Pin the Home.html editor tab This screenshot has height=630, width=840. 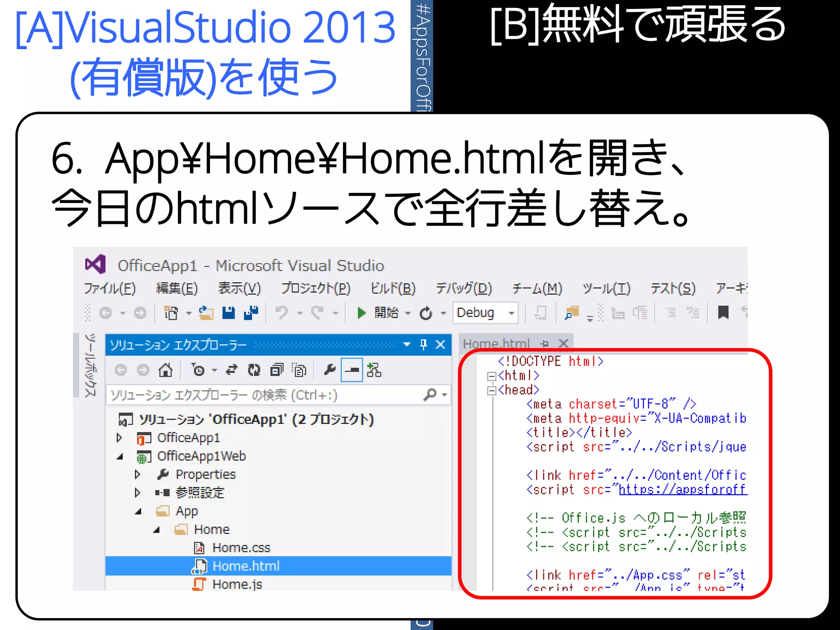coord(544,344)
